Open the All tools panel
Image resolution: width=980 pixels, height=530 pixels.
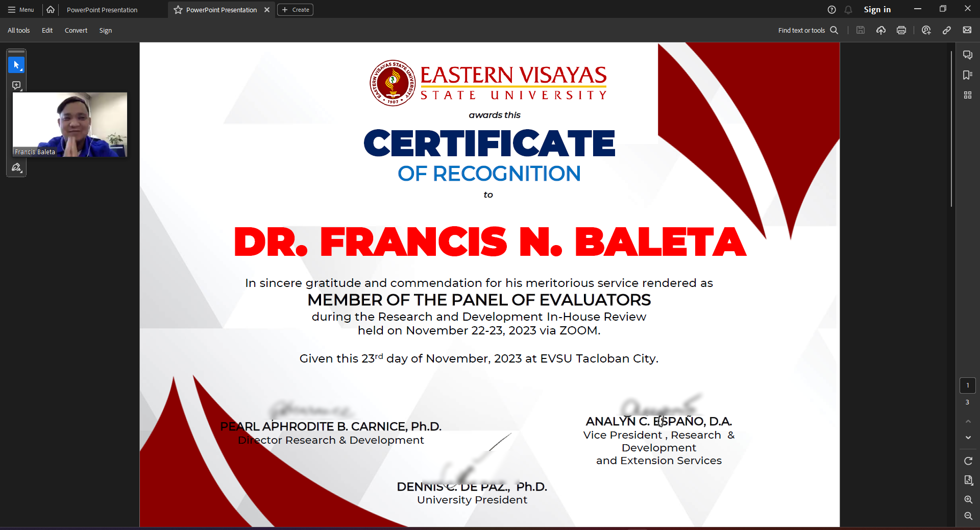point(19,30)
